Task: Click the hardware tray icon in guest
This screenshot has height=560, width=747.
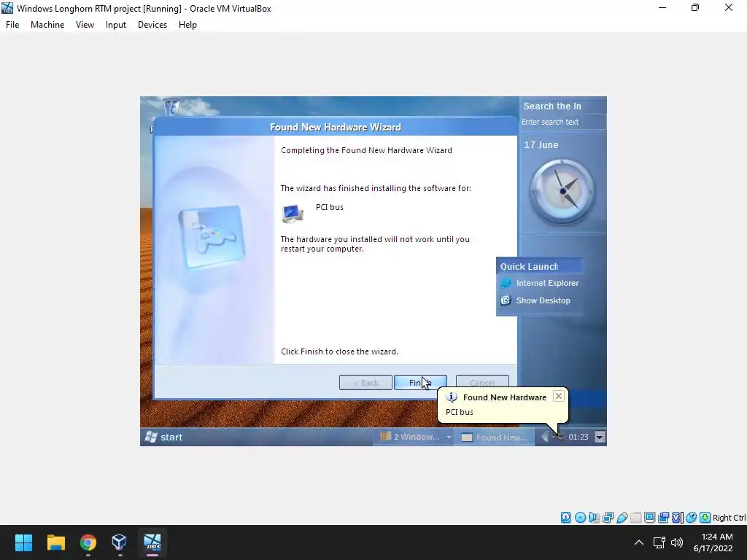Action: tap(558, 437)
